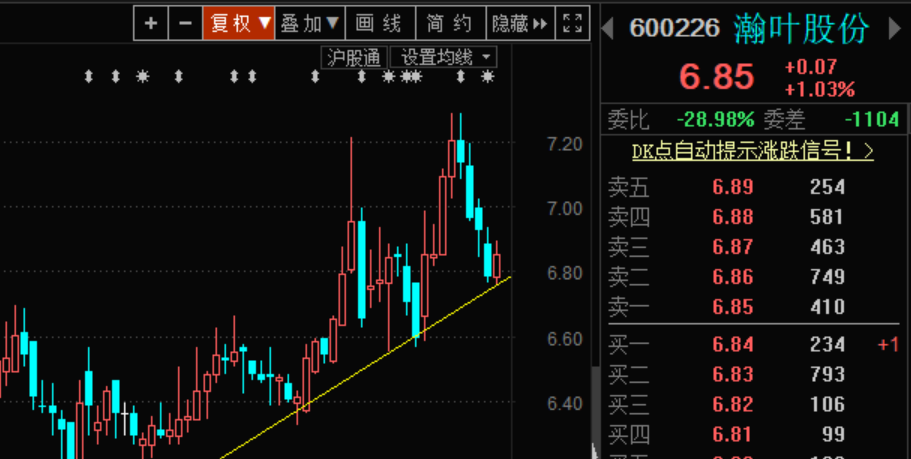Select 买二 price 6.83

[733, 374]
